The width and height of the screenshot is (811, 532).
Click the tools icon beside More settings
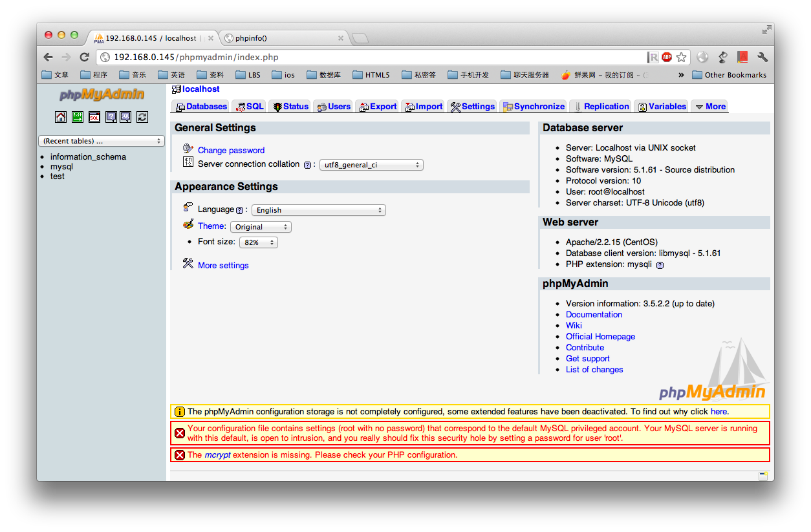pyautogui.click(x=188, y=263)
